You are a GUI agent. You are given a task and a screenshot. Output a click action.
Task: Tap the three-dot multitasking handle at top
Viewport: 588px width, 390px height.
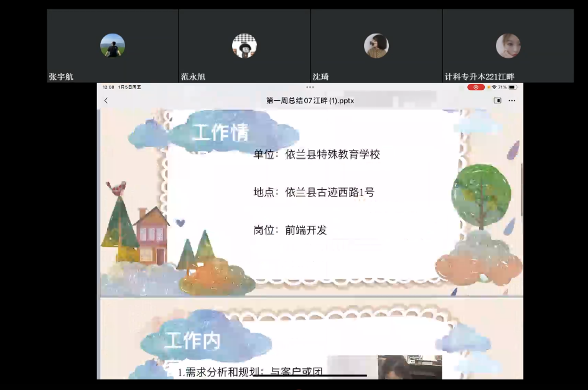(x=310, y=87)
